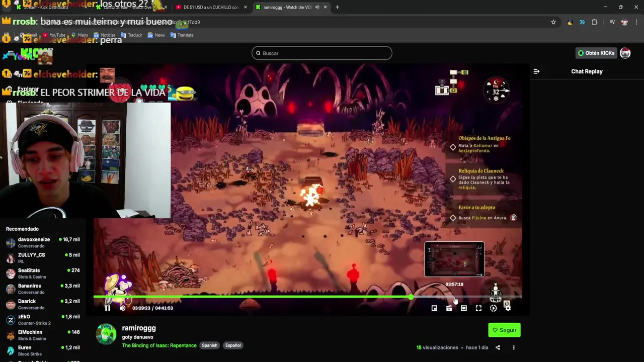Image resolution: width=644 pixels, height=362 pixels.
Task: Open the penguin browser extension icon
Action: click(x=570, y=22)
